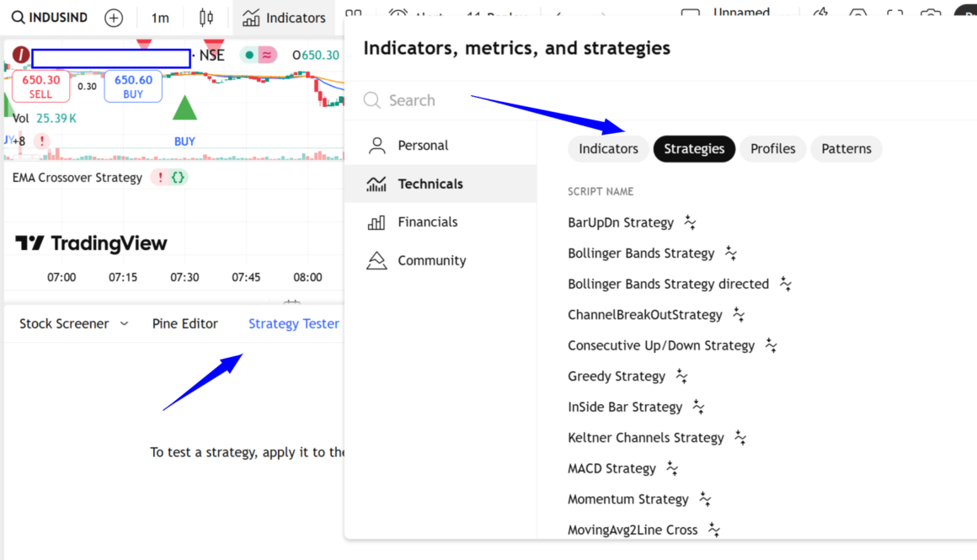
Task: Click the 650.30 SELL button
Action: pos(41,86)
